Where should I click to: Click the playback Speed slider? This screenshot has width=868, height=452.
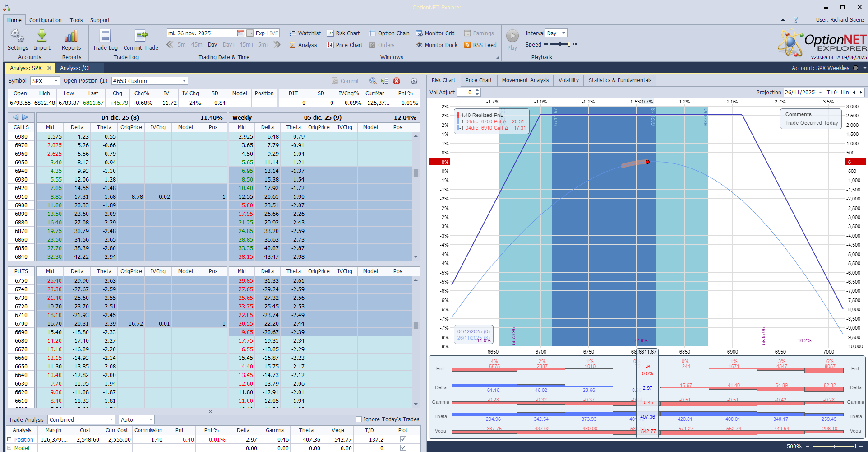(x=560, y=44)
